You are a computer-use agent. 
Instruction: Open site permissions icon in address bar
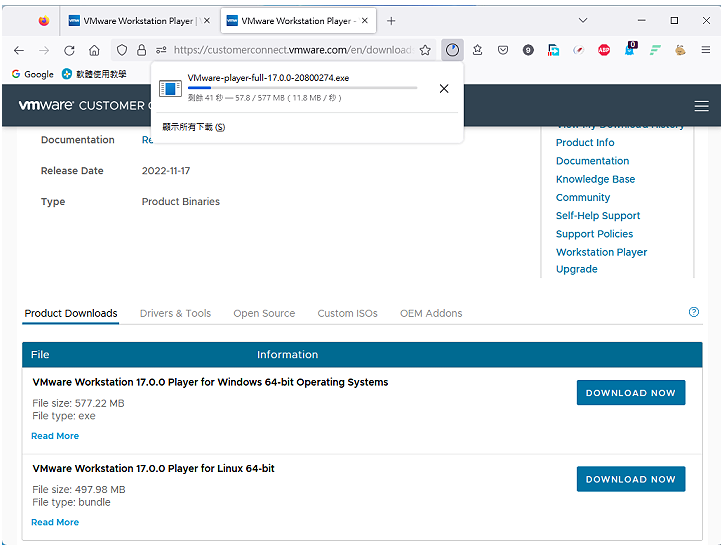(161, 50)
